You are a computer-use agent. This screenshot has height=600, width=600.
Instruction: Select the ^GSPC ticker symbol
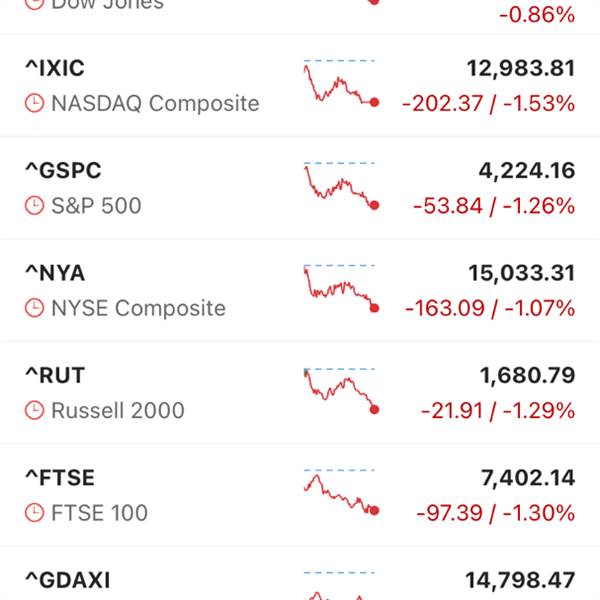click(63, 170)
